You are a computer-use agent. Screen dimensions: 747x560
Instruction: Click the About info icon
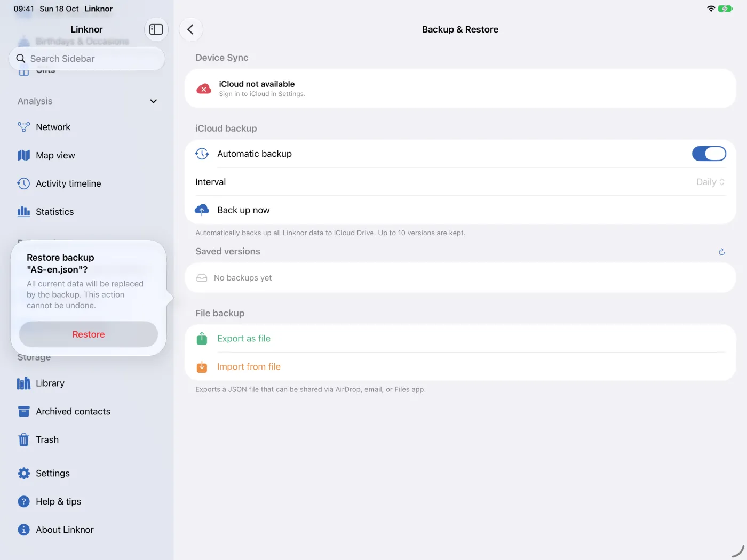(x=23, y=530)
